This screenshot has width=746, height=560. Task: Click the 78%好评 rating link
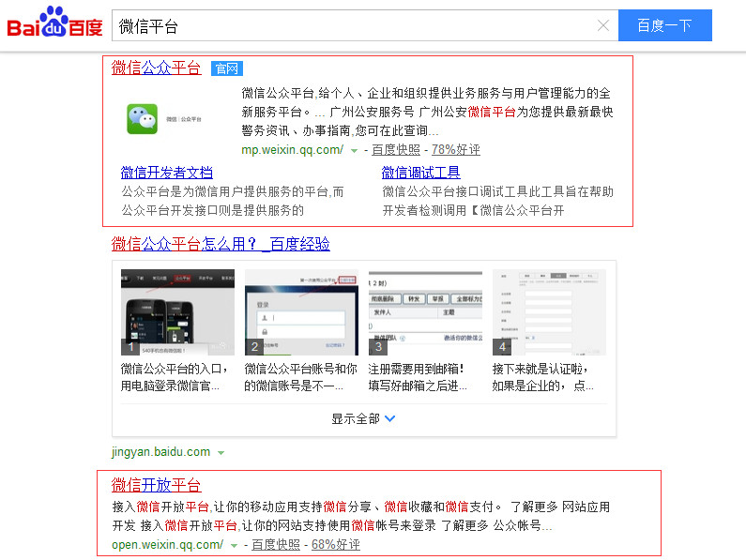tap(455, 150)
